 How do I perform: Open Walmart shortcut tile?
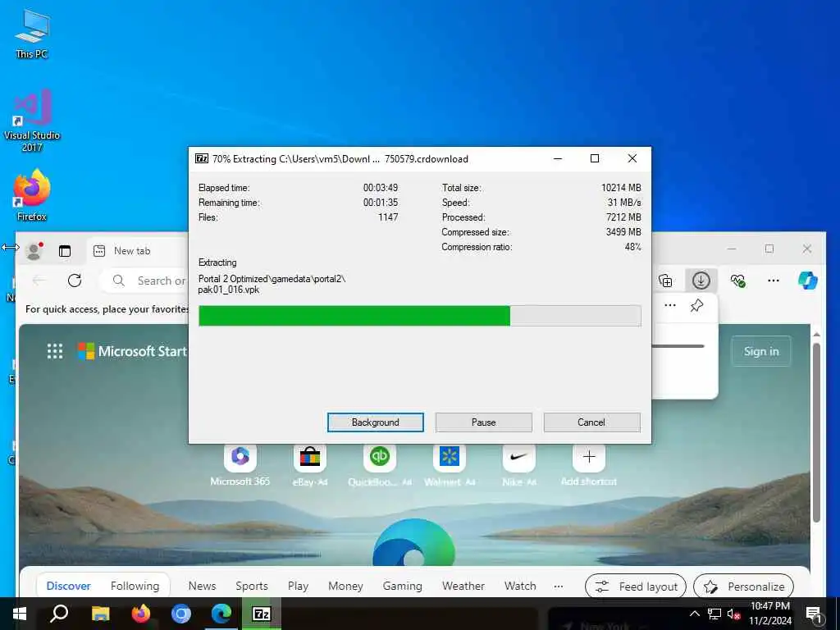tap(450, 464)
